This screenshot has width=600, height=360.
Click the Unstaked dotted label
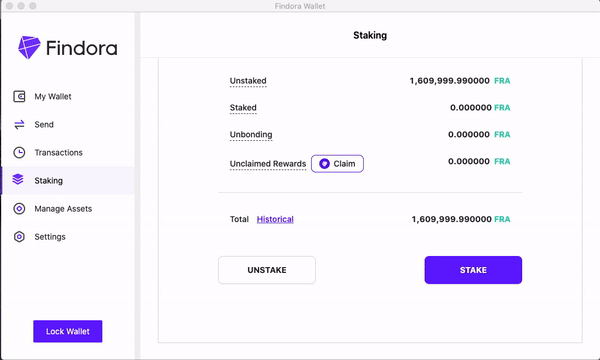pyautogui.click(x=248, y=81)
